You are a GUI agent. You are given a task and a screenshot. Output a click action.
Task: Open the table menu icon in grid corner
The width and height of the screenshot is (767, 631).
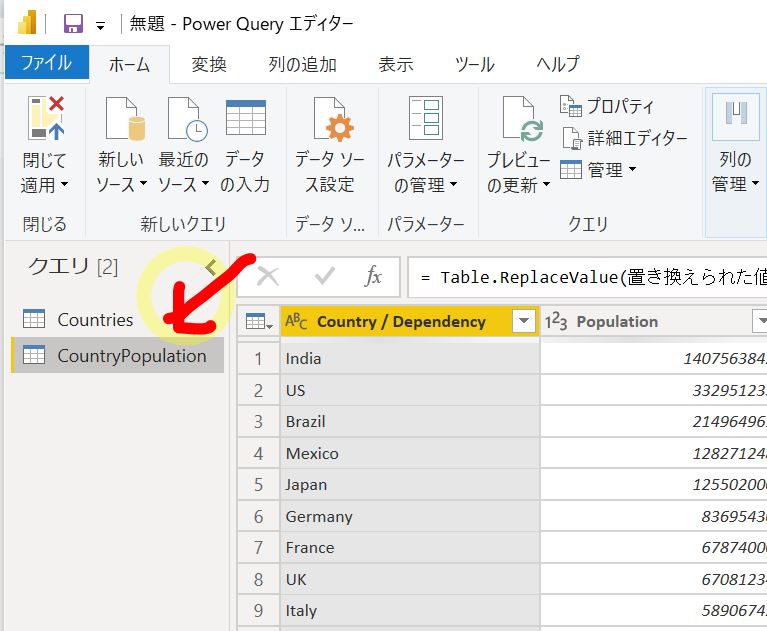[259, 322]
